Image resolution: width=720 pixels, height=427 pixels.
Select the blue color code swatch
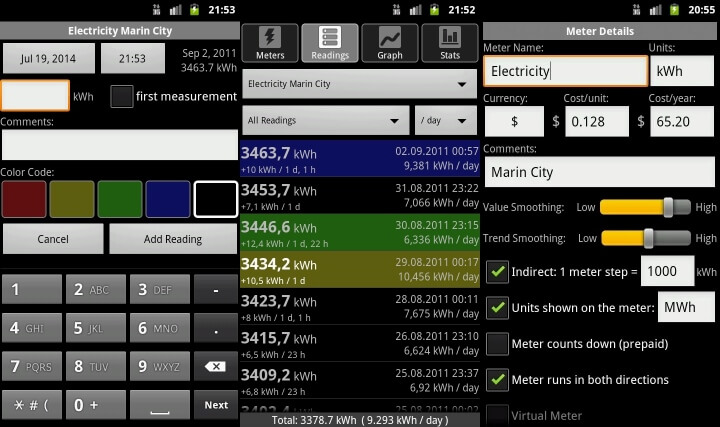(168, 199)
